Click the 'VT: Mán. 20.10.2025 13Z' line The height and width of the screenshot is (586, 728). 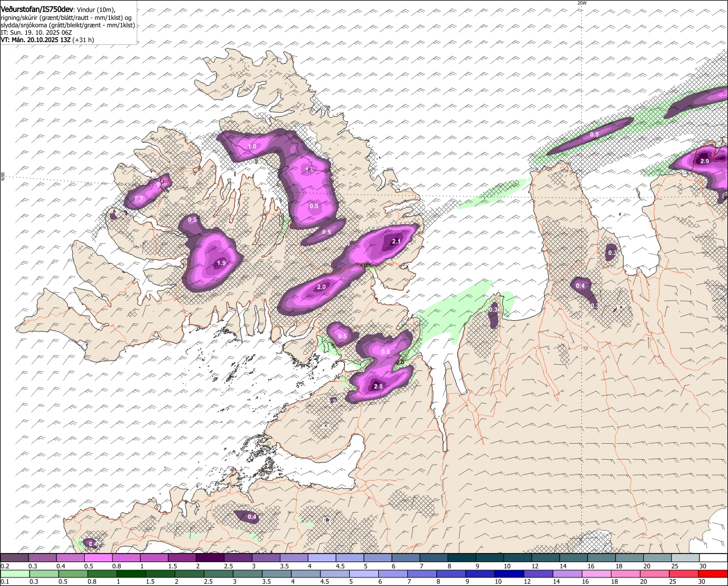click(x=35, y=40)
